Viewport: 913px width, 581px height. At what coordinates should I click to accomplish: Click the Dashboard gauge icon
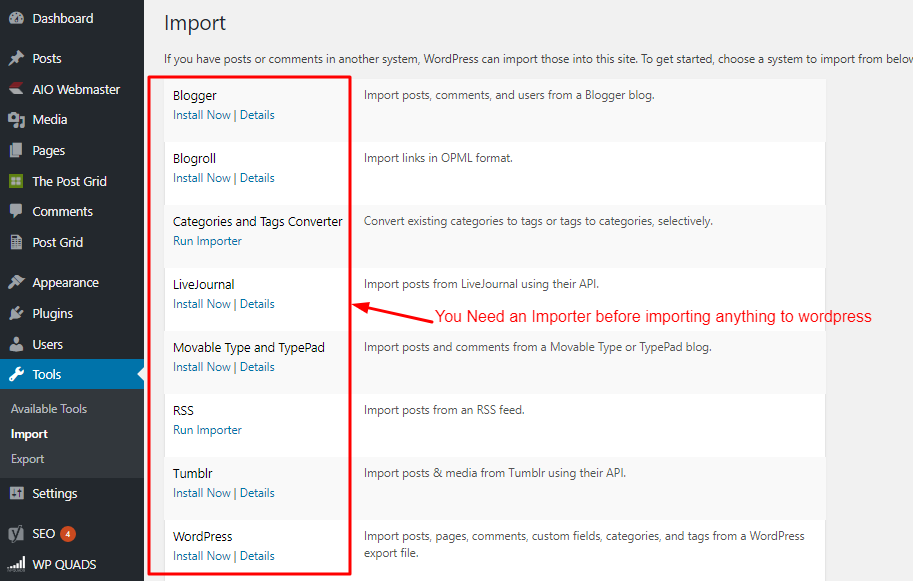tap(16, 19)
